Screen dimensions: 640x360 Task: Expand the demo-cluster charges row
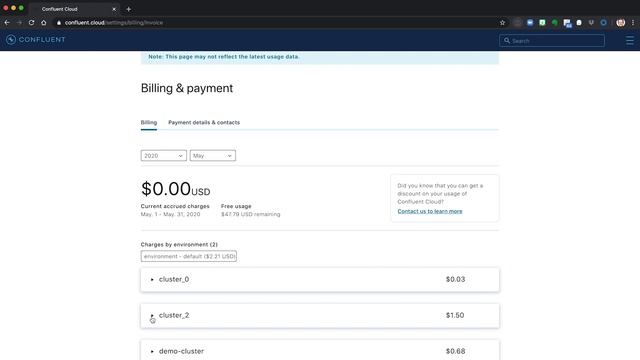coord(152,351)
